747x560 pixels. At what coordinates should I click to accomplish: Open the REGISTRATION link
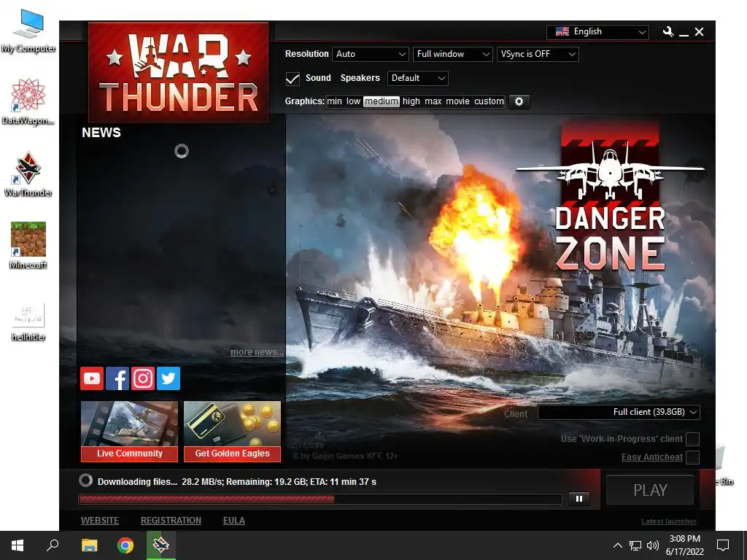pyautogui.click(x=171, y=521)
